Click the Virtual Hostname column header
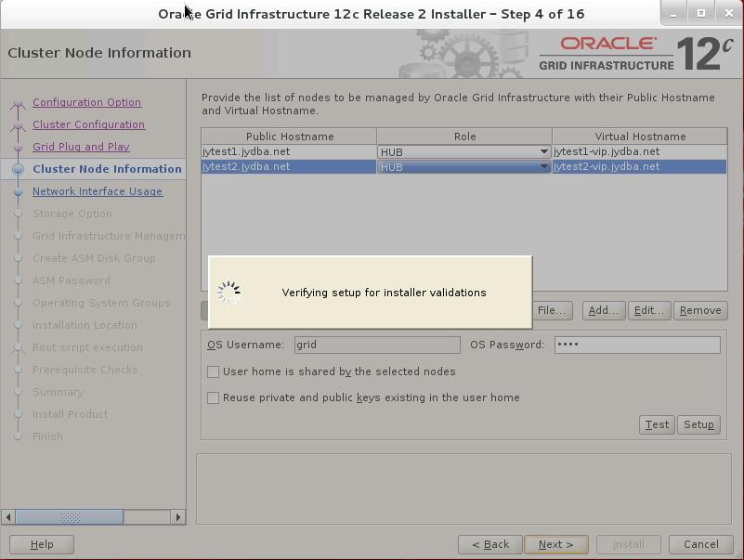Image resolution: width=744 pixels, height=560 pixels. point(640,137)
